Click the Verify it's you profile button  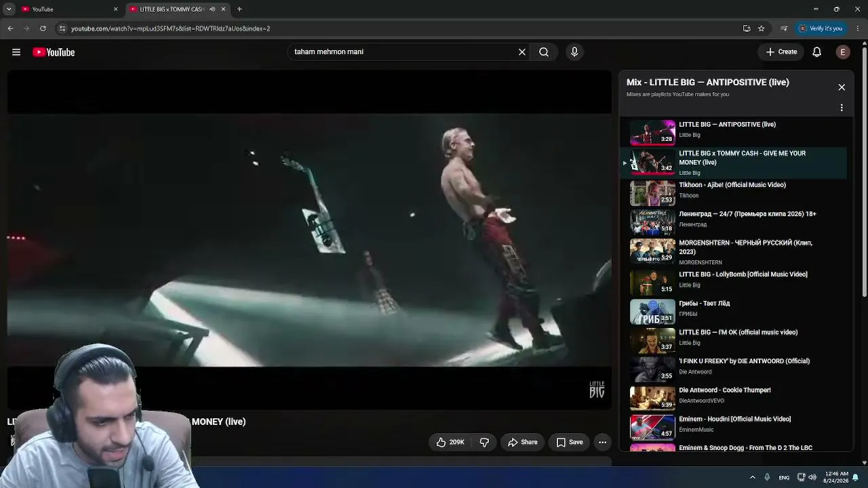(x=821, y=28)
